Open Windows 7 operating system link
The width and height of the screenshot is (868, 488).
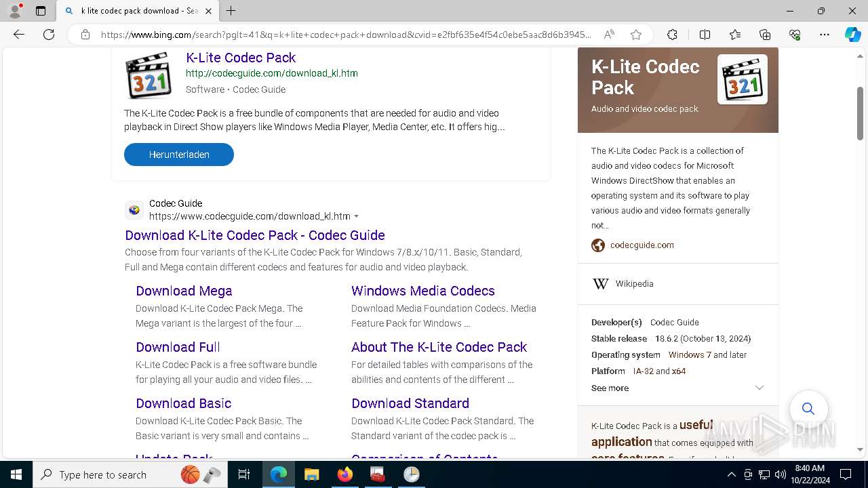click(690, 355)
